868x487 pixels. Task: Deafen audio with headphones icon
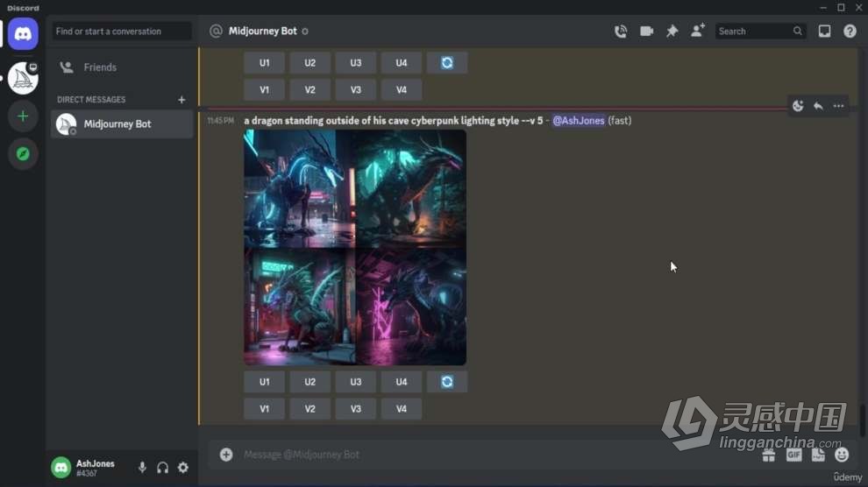163,468
